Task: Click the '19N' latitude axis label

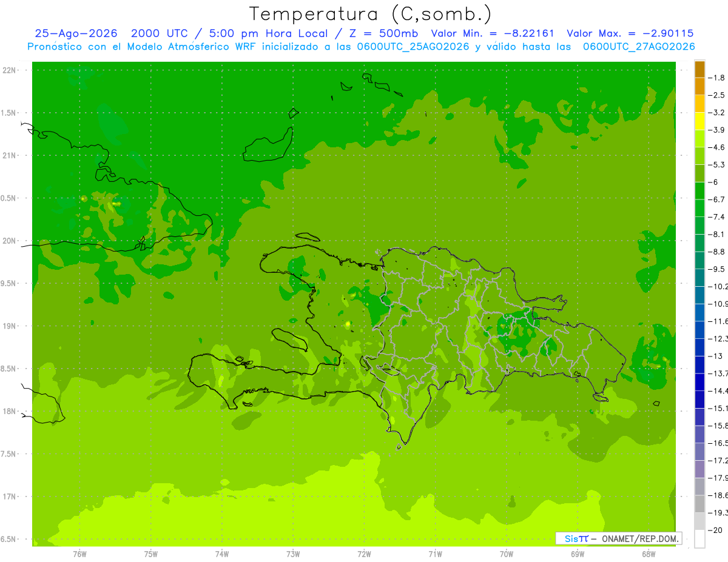Action: pyautogui.click(x=10, y=326)
